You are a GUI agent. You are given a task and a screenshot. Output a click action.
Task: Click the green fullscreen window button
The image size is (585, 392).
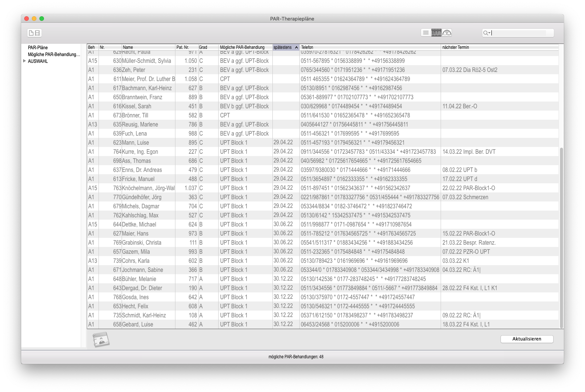pos(42,19)
